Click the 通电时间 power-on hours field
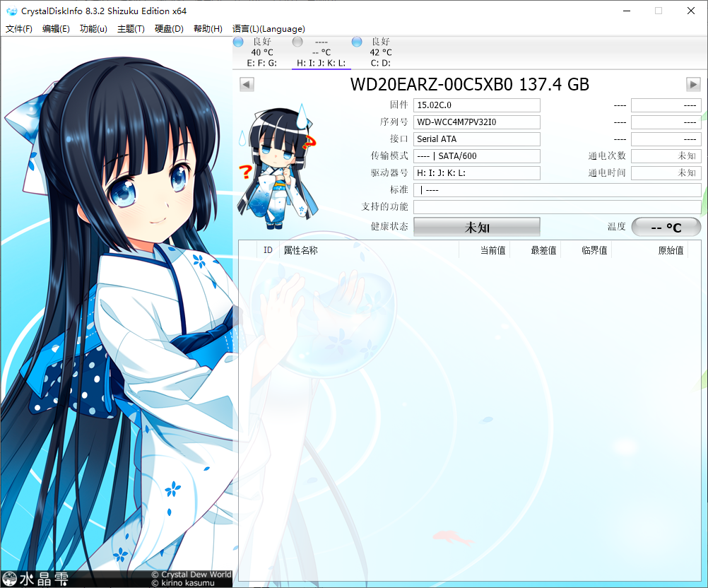Image resolution: width=708 pixels, height=588 pixels. pos(666,173)
